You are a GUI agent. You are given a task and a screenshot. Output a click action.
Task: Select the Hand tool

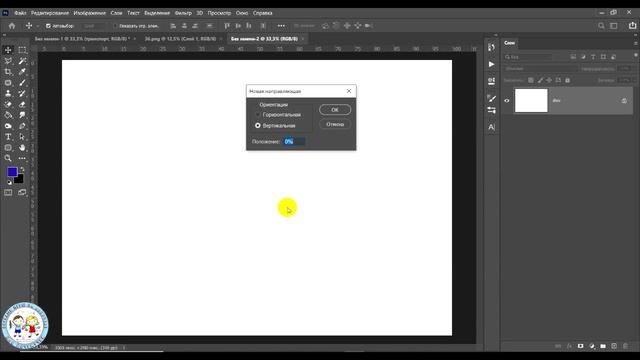22,147
